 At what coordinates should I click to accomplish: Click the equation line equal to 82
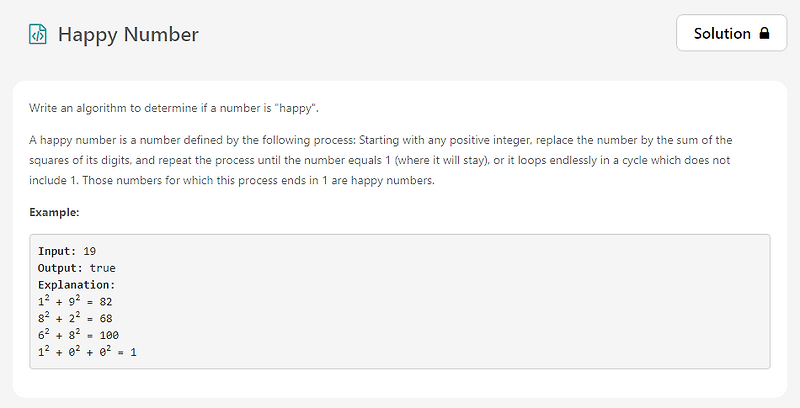coord(75,301)
